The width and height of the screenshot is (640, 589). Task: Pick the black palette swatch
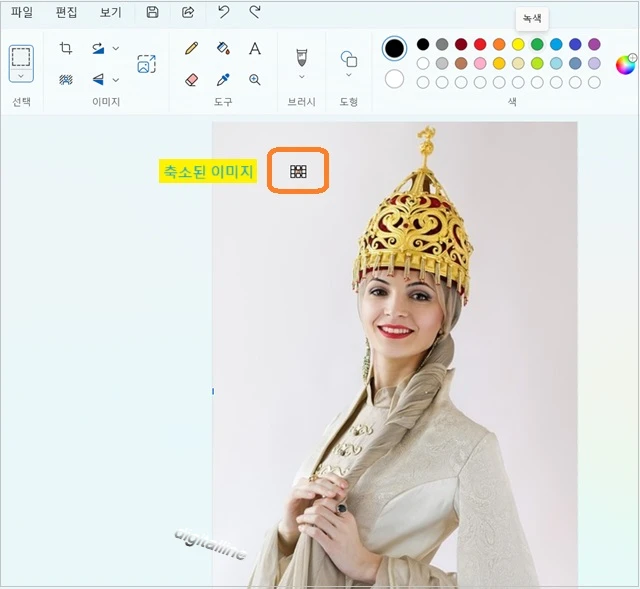pyautogui.click(x=423, y=44)
